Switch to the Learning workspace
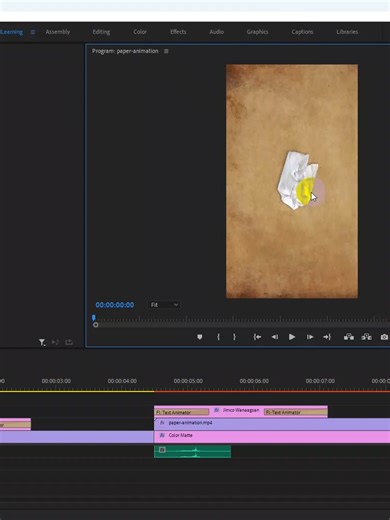Image resolution: width=390 pixels, height=520 pixels. point(12,32)
